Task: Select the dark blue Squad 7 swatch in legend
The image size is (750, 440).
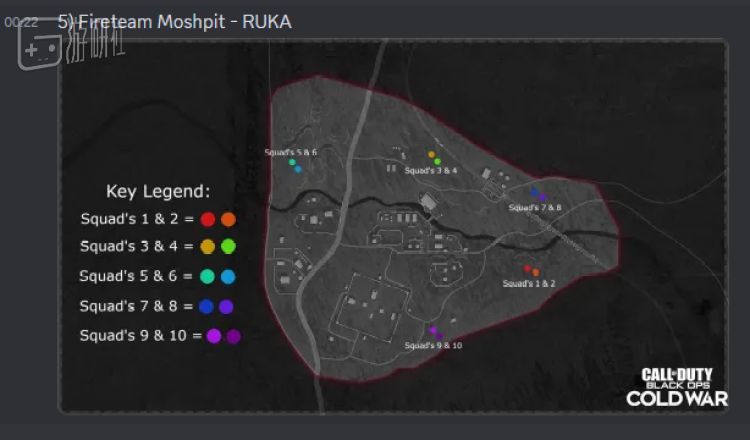Action: (x=206, y=307)
